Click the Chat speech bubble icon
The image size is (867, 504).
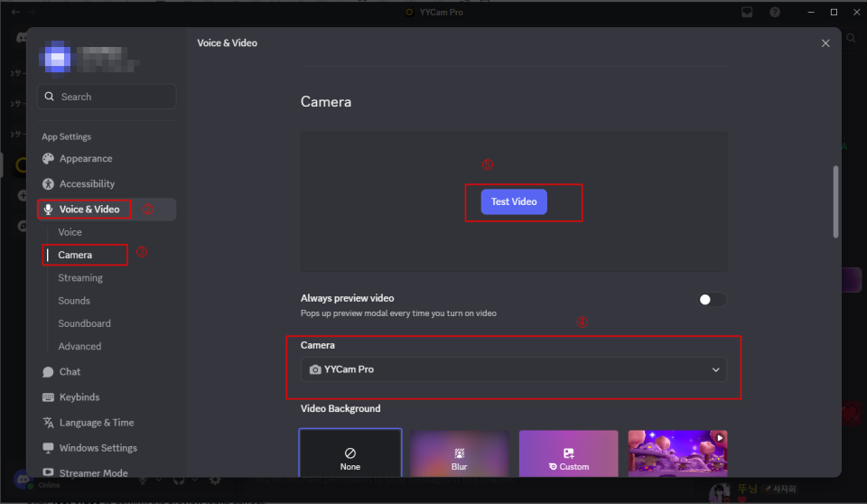[x=48, y=372]
